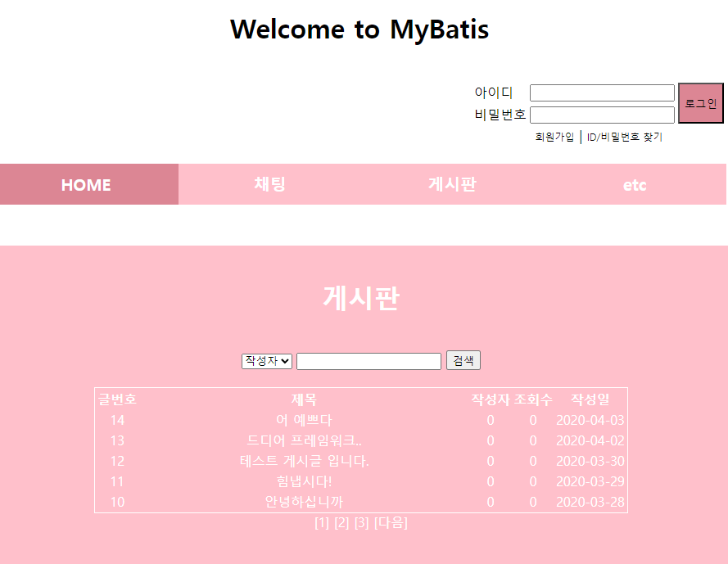The width and height of the screenshot is (728, 564).
Task: Click the date 2020-04-02
Action: coord(590,440)
